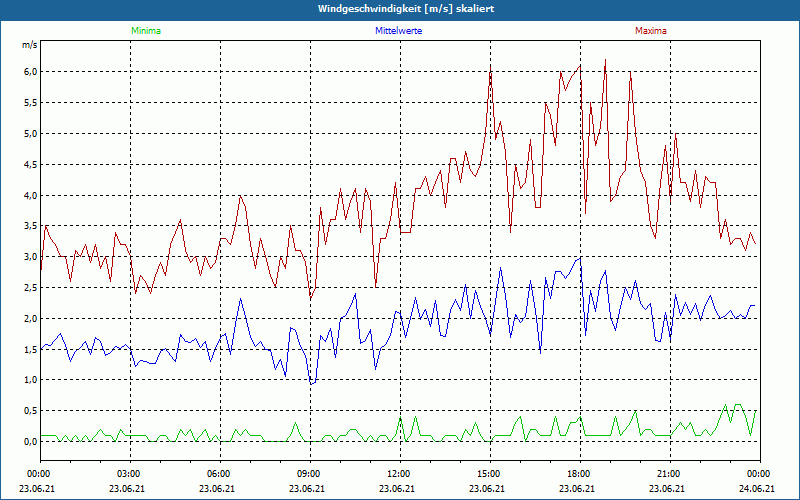Click the 6,0 y-axis tick label
Screen dimensions: 800x500
31,72
